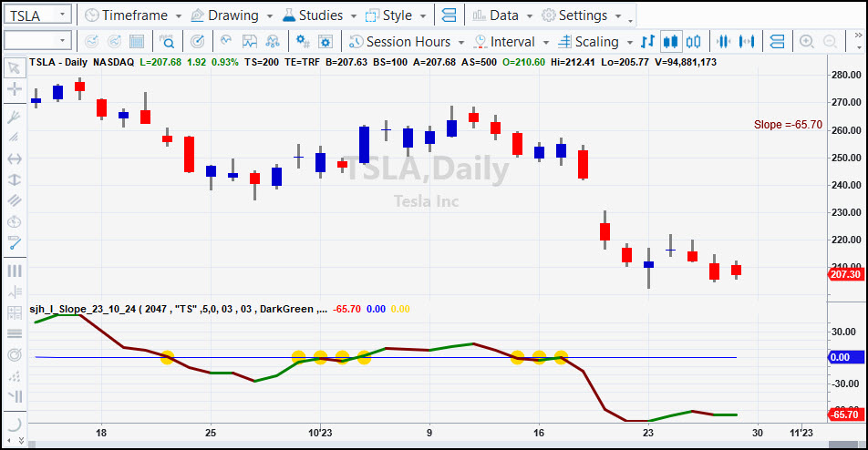Switch to hollow candlestick chart style
This screenshot has width=868, height=450.
tap(693, 42)
